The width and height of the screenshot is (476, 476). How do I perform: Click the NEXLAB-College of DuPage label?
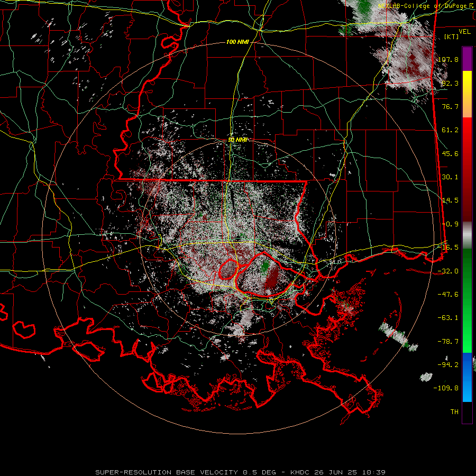coord(425,6)
